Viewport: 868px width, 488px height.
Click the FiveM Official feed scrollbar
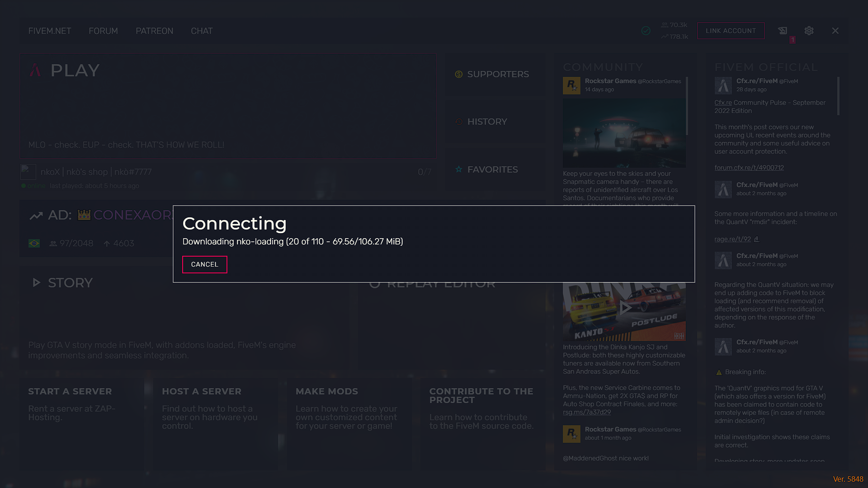(x=839, y=96)
